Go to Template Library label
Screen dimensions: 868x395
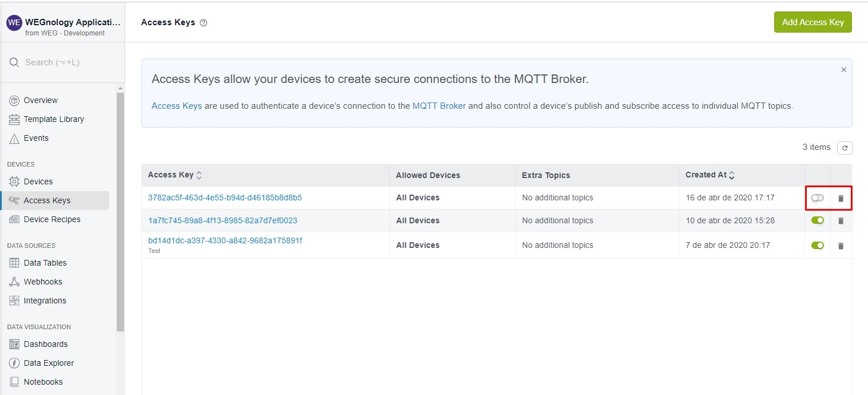click(54, 119)
